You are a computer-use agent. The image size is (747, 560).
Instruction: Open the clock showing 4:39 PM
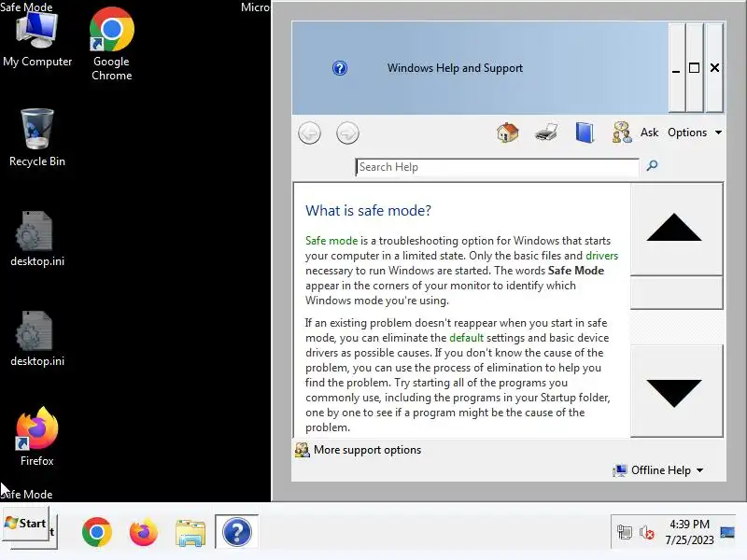(689, 524)
